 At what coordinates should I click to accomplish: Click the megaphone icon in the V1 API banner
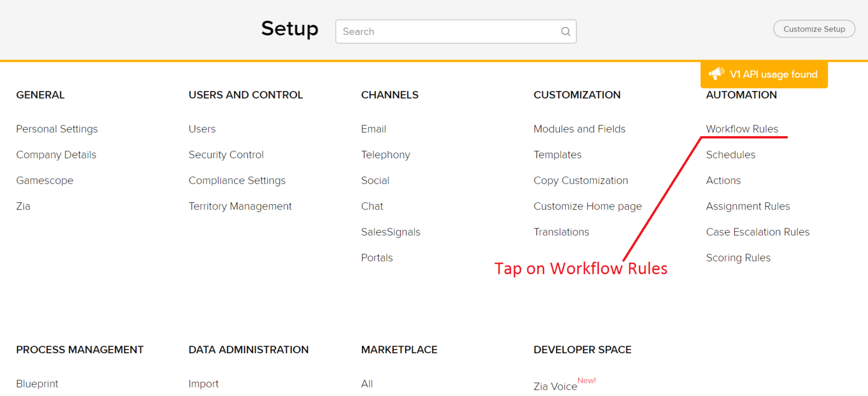pos(716,74)
